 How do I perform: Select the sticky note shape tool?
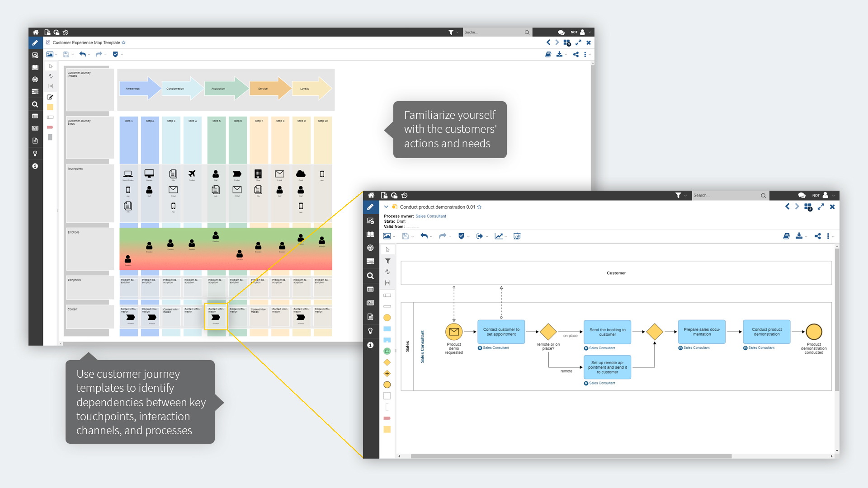click(x=50, y=108)
